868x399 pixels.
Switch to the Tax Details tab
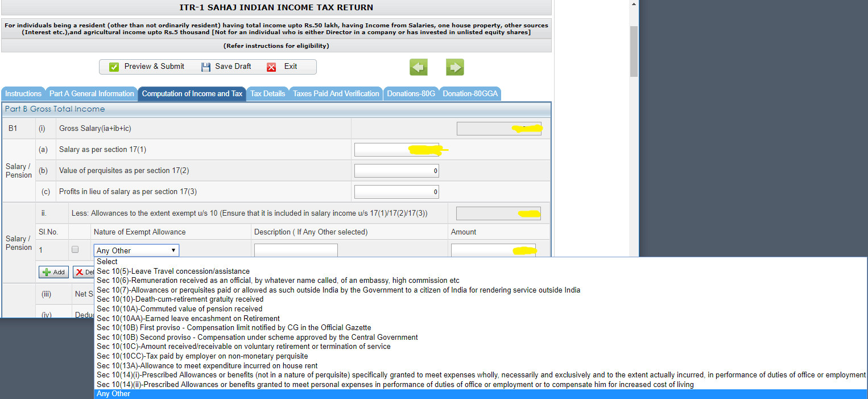pyautogui.click(x=267, y=93)
